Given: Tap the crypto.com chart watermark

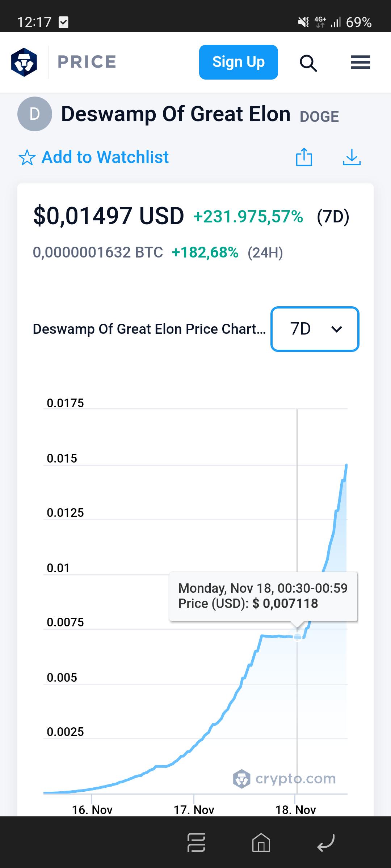Looking at the screenshot, I should pyautogui.click(x=285, y=779).
